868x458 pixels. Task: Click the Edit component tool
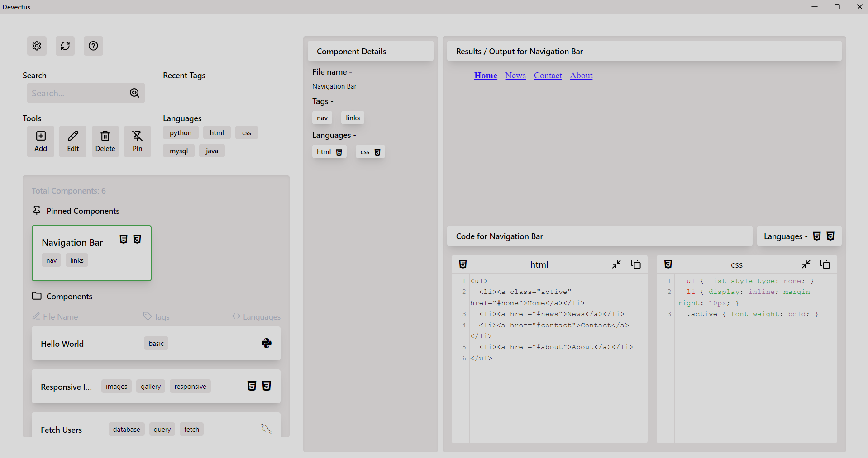(x=73, y=141)
